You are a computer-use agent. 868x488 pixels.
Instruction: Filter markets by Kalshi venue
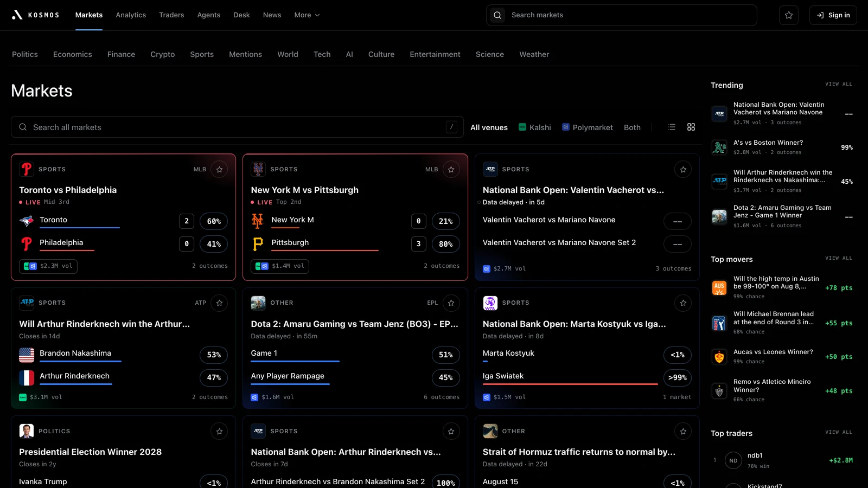[x=535, y=127]
